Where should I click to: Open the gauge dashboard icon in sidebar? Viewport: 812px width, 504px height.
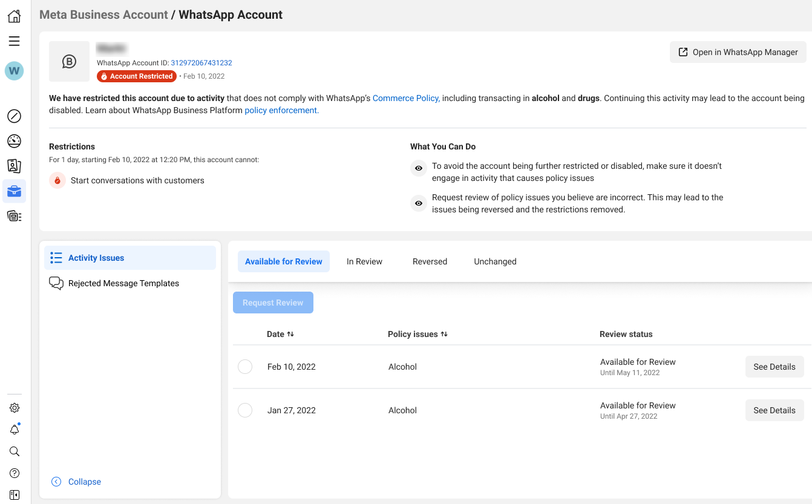coord(15,141)
